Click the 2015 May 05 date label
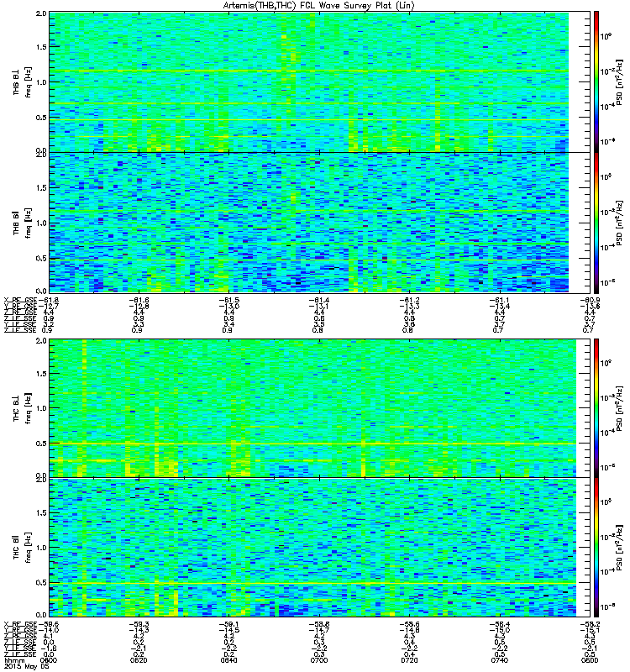 click(x=26, y=667)
